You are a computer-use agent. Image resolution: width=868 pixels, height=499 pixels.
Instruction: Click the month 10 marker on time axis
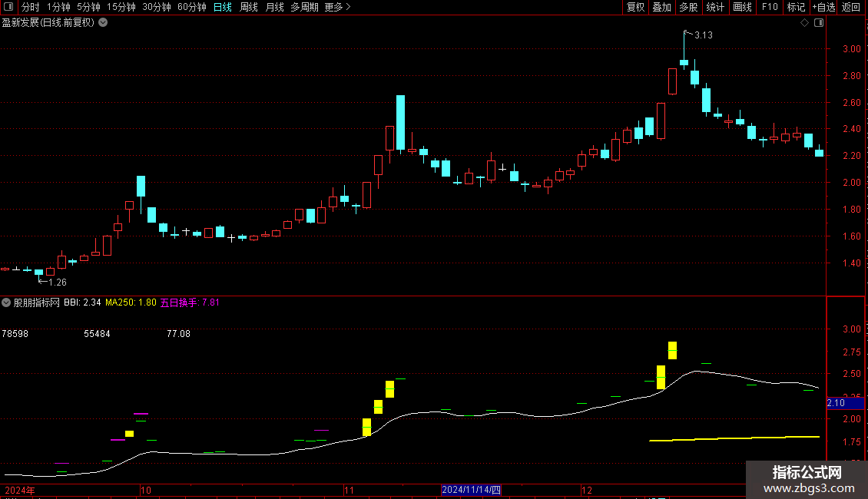pyautogui.click(x=146, y=490)
